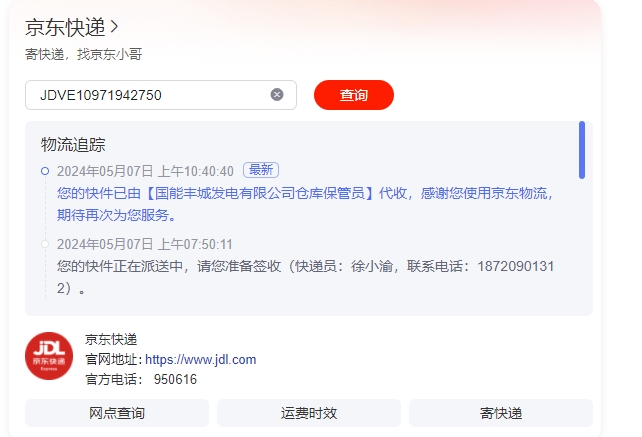642x437 pixels.
Task: Click the 查询 search button
Action: [x=354, y=95]
